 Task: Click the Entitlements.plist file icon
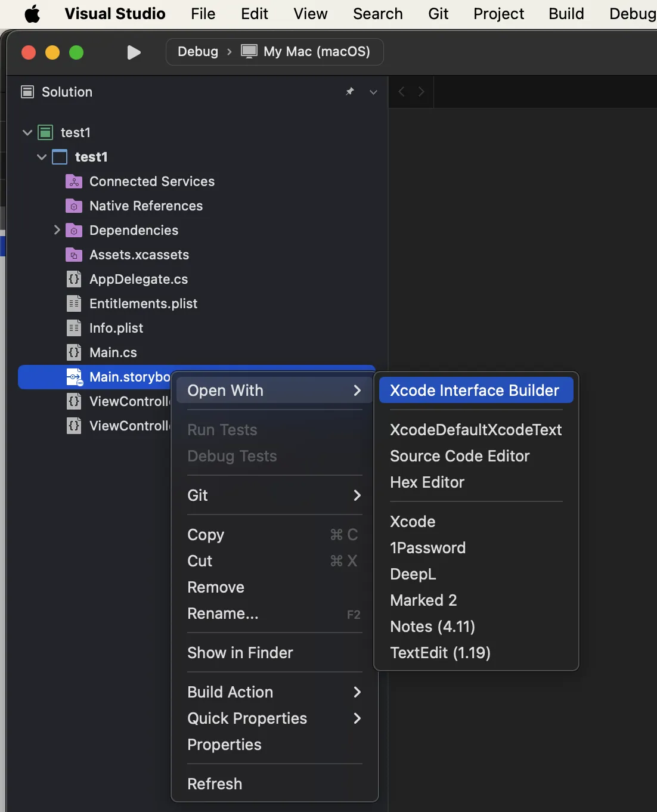tap(75, 303)
